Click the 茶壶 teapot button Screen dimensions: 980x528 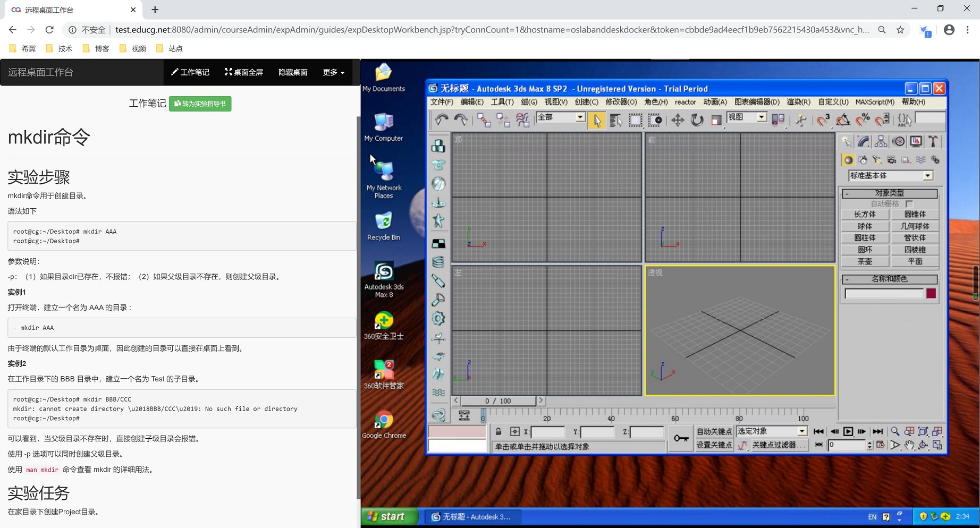pos(865,261)
